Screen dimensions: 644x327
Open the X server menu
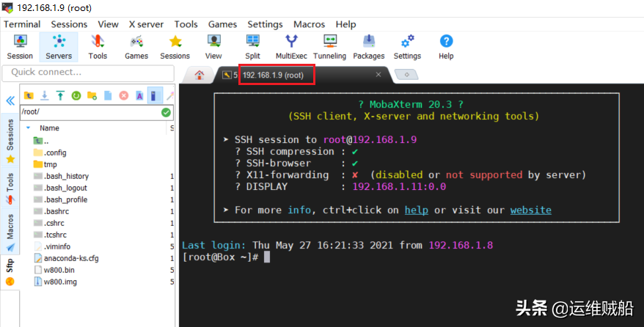[x=146, y=24]
